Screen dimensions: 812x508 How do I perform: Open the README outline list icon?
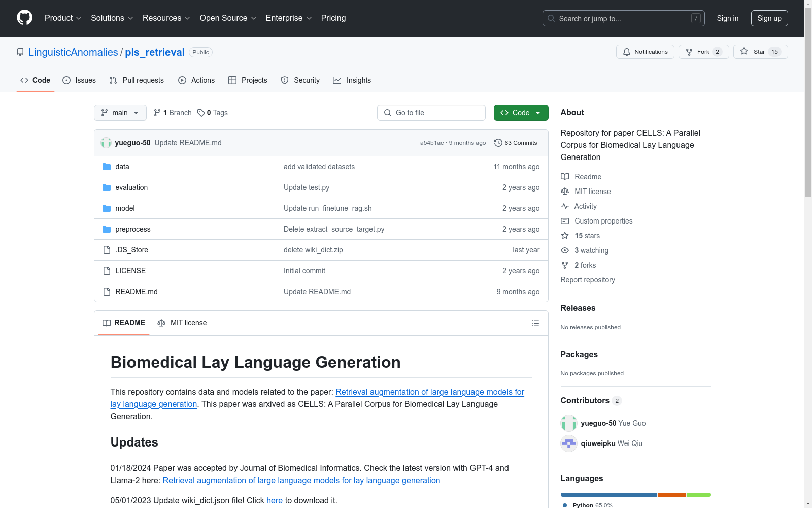[535, 323]
